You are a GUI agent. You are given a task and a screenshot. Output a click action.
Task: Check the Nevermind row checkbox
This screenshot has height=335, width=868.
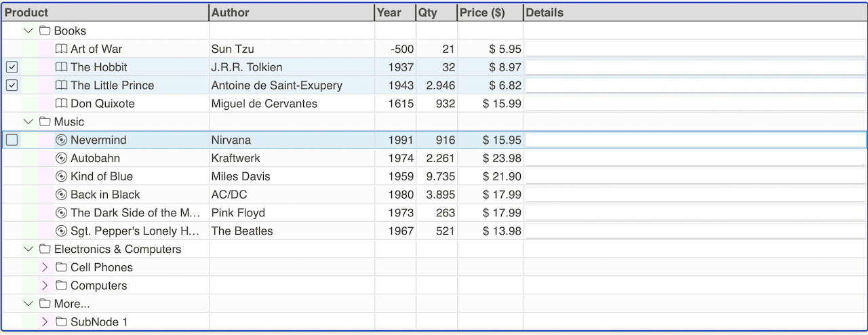[x=12, y=140]
